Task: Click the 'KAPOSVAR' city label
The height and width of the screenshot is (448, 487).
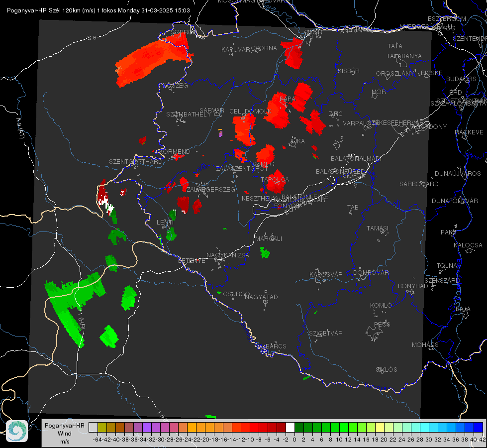Action: [326, 274]
